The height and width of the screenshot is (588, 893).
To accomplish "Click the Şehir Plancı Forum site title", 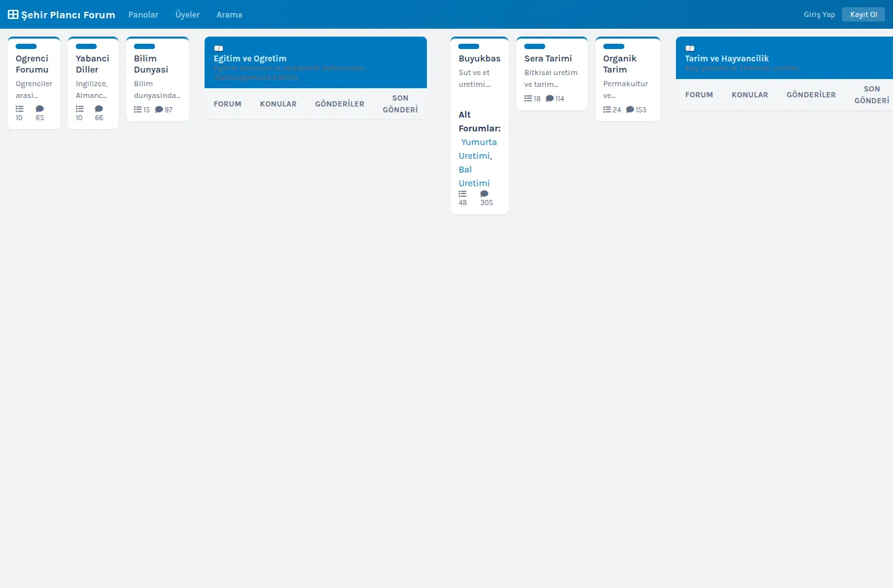I will [x=68, y=14].
